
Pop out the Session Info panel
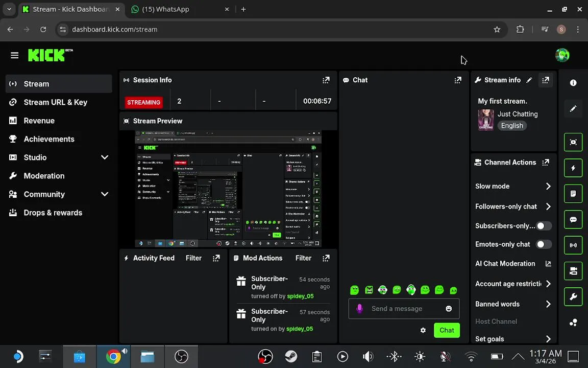[326, 80]
